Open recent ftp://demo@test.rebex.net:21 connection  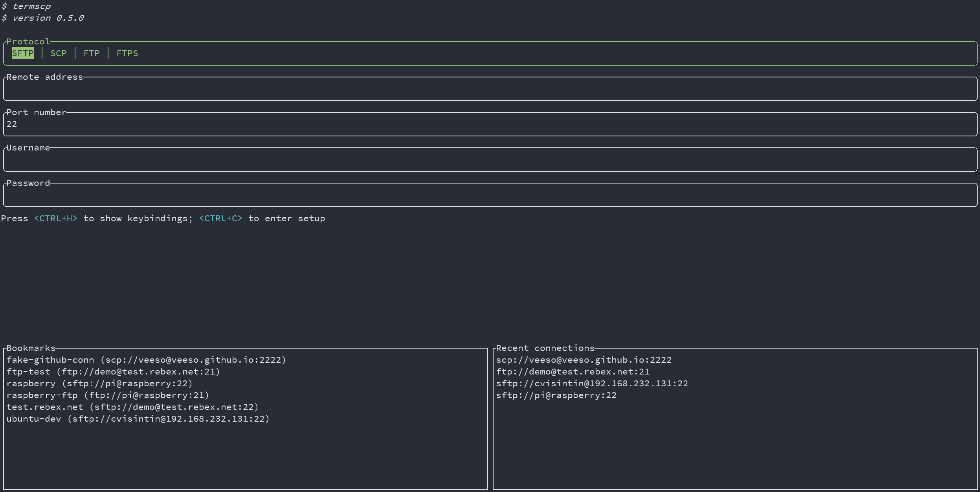(x=572, y=372)
